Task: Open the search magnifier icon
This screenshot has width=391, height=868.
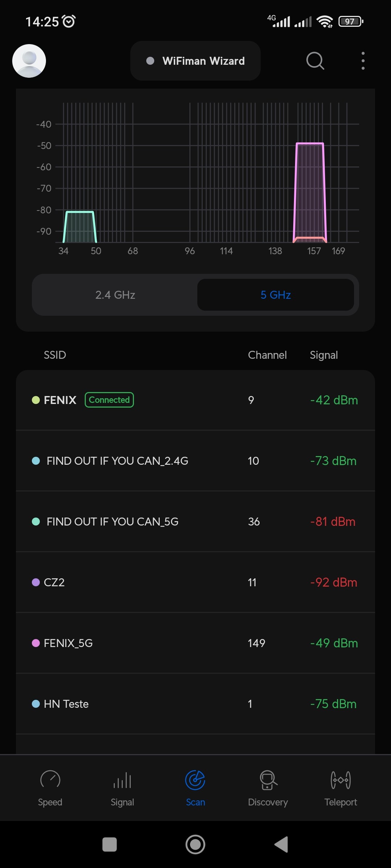Action: (x=315, y=61)
